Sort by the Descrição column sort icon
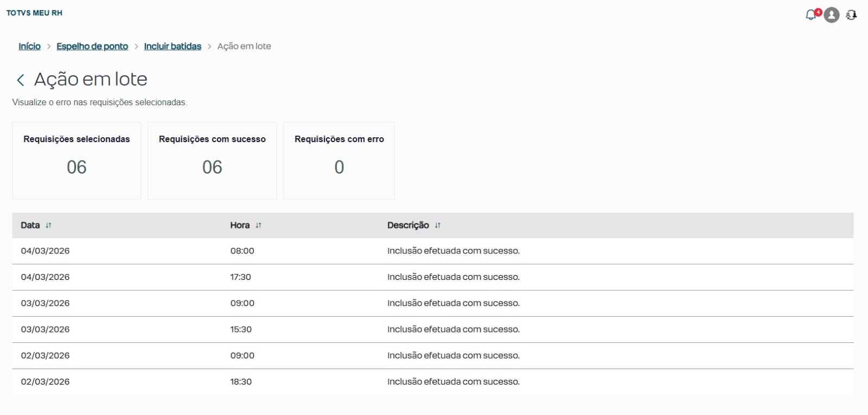868x415 pixels. coord(437,226)
